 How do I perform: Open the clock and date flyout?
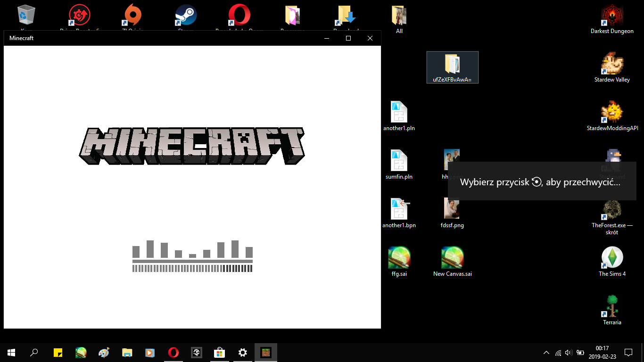pos(602,353)
